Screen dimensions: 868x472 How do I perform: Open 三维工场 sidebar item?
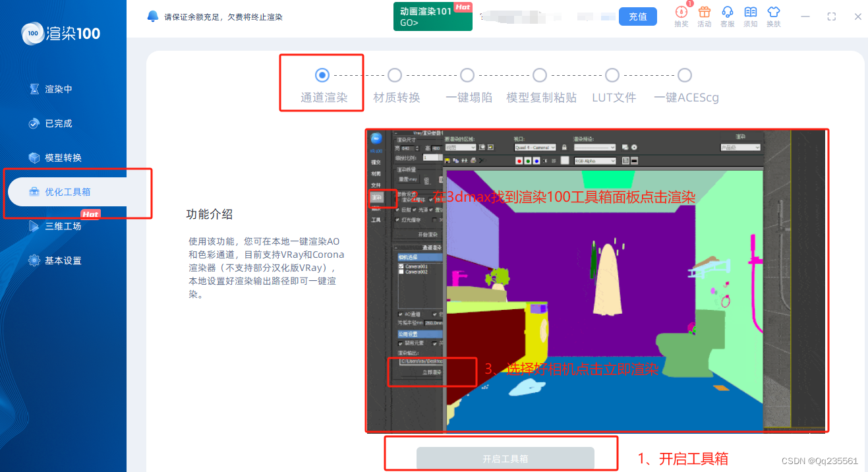click(x=63, y=226)
